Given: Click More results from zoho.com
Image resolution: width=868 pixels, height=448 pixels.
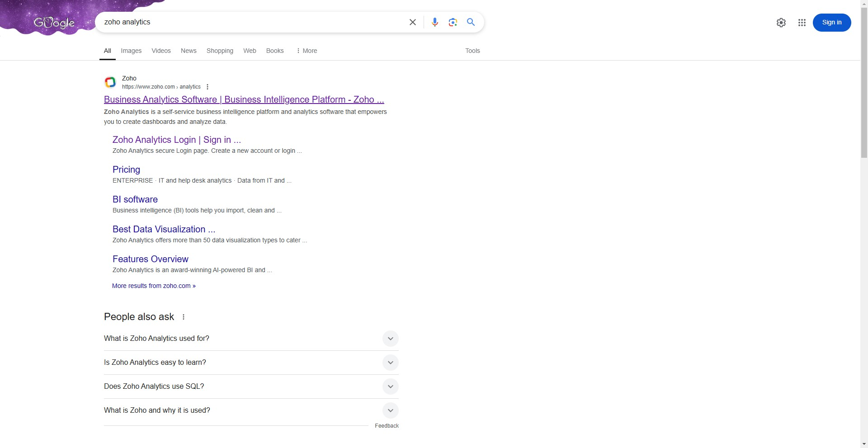Looking at the screenshot, I should [154, 286].
